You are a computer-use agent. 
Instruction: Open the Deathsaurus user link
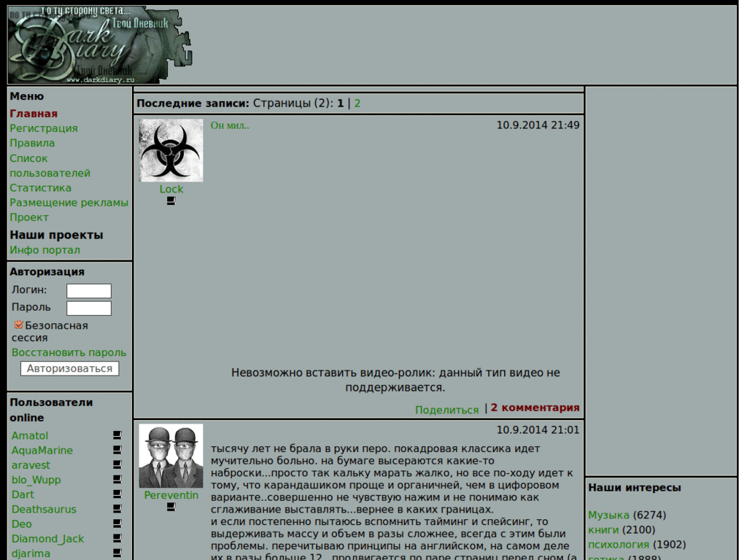pyautogui.click(x=44, y=510)
